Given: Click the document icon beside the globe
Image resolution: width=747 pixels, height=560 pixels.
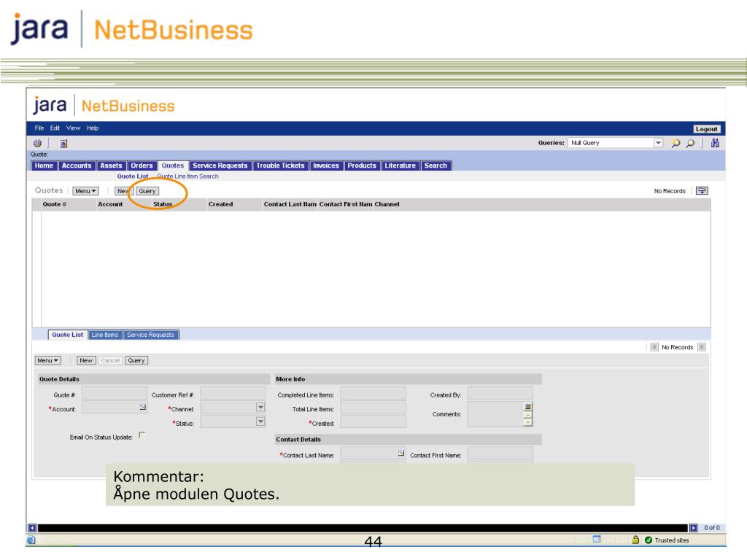Looking at the screenshot, I should point(63,143).
